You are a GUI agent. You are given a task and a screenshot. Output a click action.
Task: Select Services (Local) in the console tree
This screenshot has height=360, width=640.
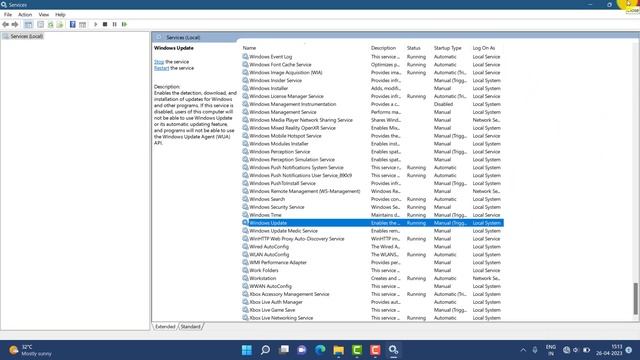tap(27, 36)
